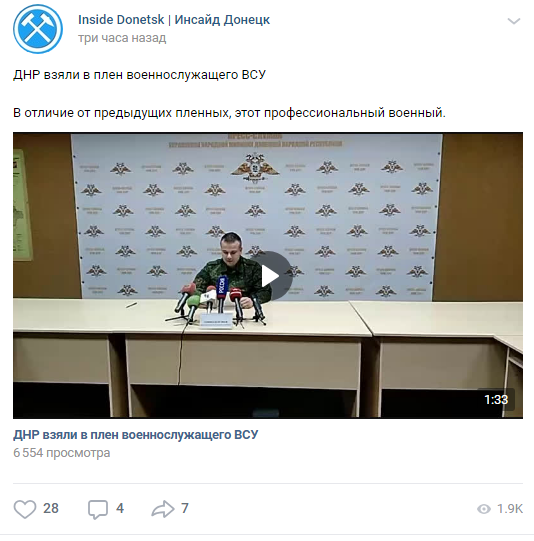Expand the post options chevron menu
534x541 pixels.
pyautogui.click(x=514, y=21)
